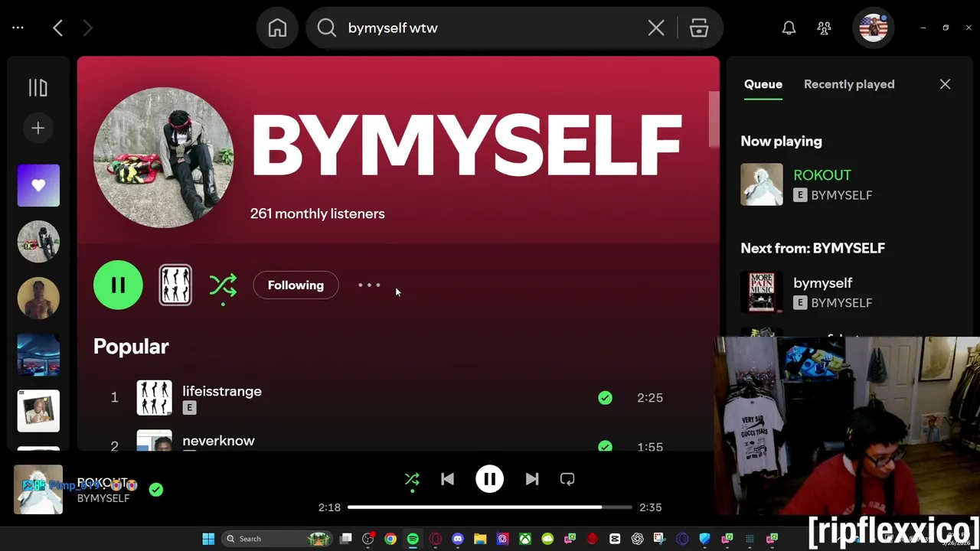This screenshot has height=551, width=980.
Task: Open the shirtless artist thumbnail in sidebar
Action: tap(38, 298)
